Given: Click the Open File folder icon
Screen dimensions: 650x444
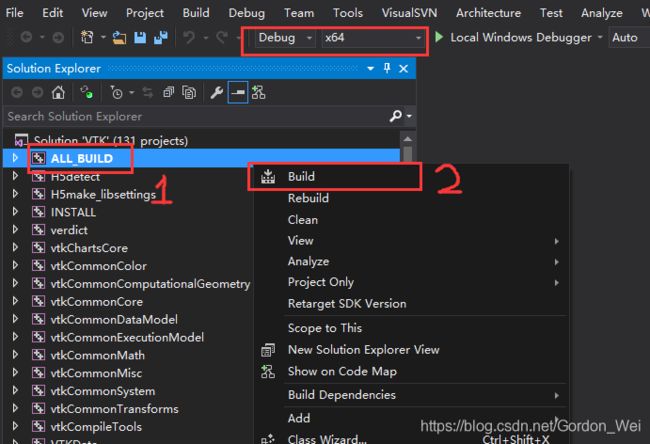Looking at the screenshot, I should 119,38.
